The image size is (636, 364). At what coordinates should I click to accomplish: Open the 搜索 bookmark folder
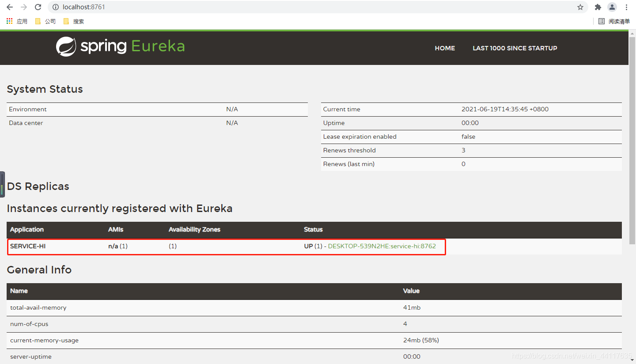pos(74,21)
